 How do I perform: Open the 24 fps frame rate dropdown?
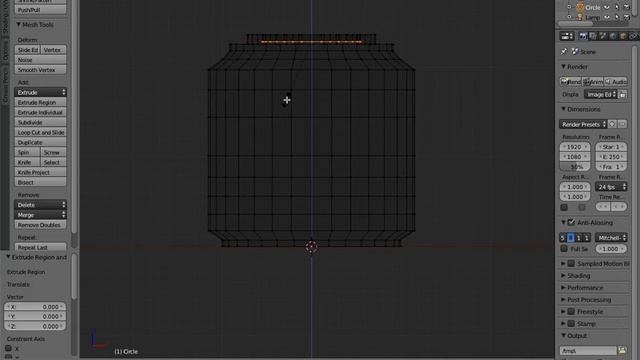point(611,187)
